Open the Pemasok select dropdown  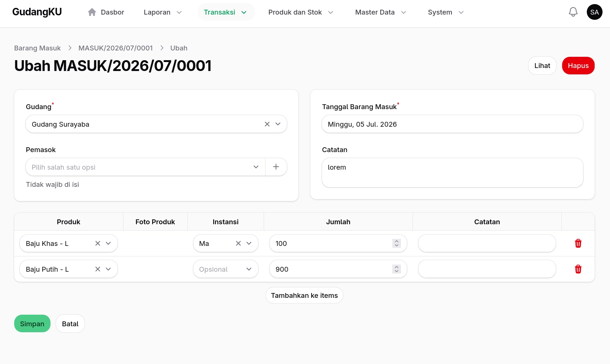[145, 167]
